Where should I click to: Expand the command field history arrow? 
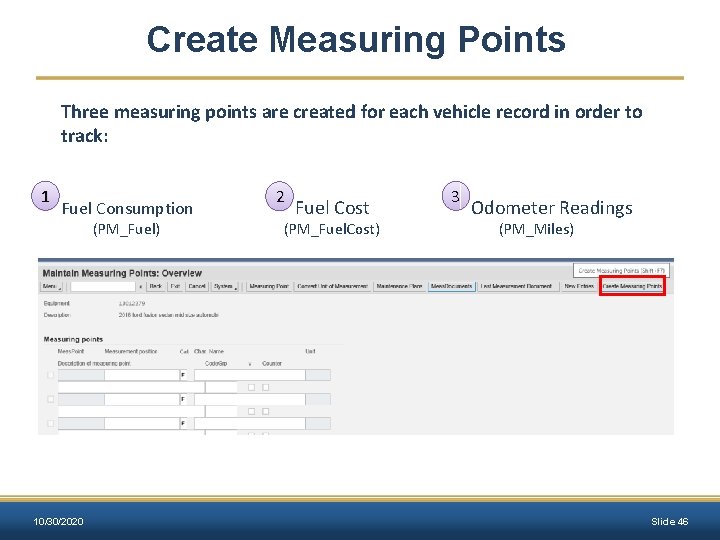click(x=141, y=287)
